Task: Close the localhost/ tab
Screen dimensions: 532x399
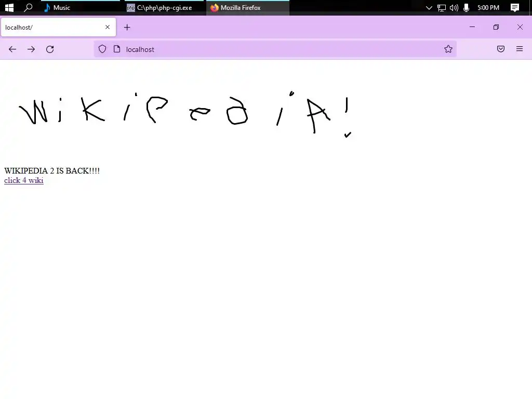Action: 108,27
